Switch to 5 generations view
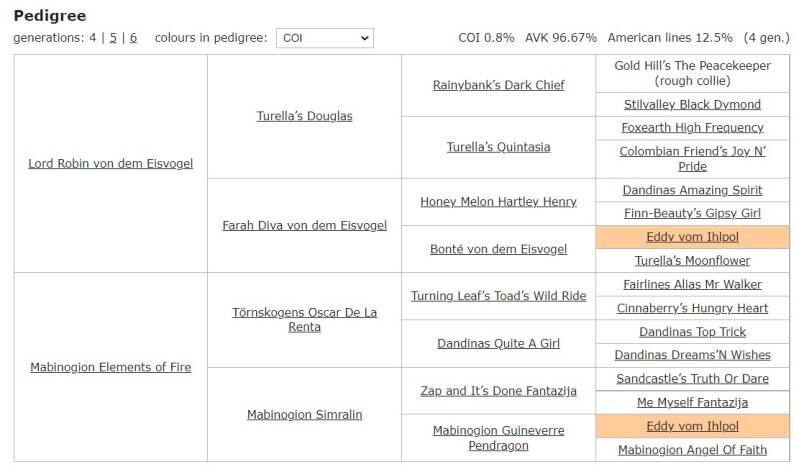 coord(113,38)
